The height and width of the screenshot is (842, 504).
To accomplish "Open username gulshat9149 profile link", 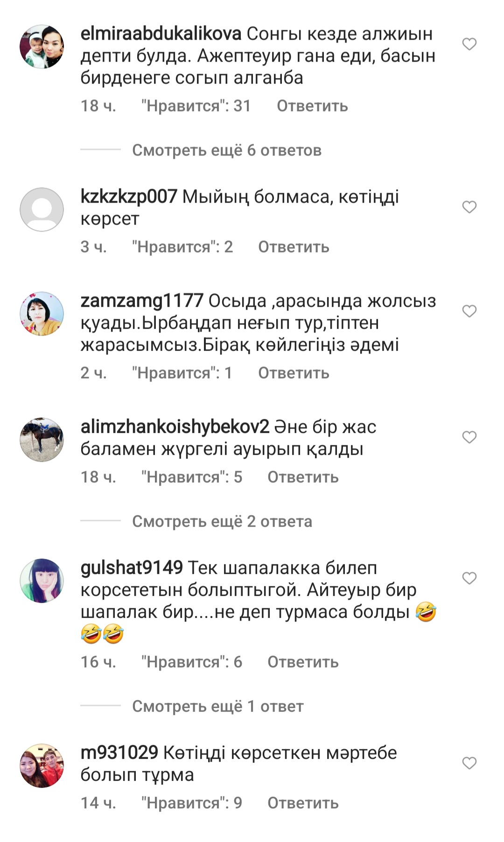I will [132, 567].
